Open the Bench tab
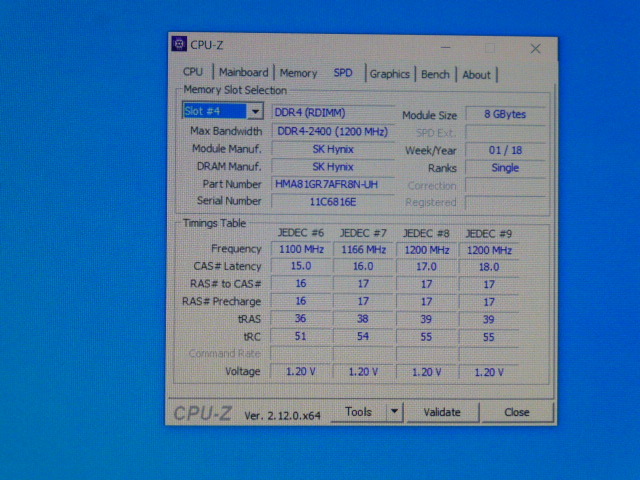Screen dimensions: 640x480 (435, 74)
